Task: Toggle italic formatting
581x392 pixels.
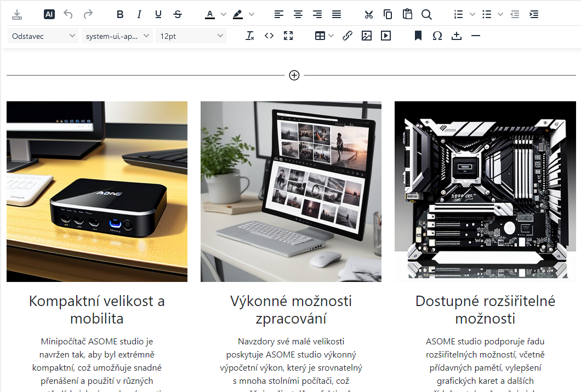Action: tap(139, 15)
